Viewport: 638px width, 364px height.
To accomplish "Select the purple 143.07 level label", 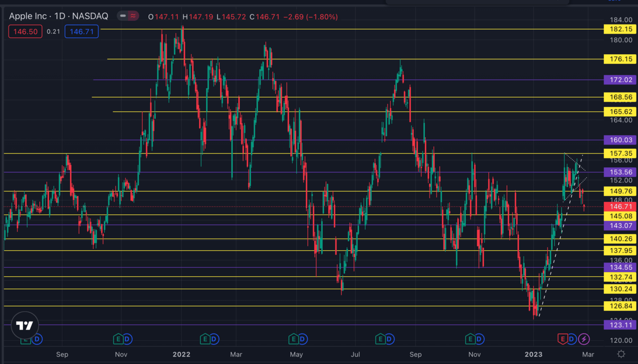I will (620, 225).
